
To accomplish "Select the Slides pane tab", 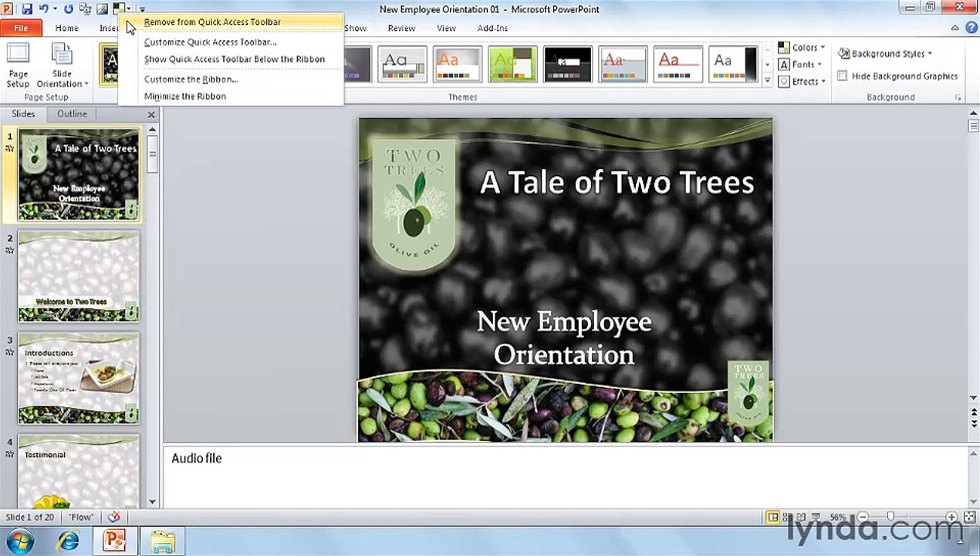I will (x=23, y=114).
